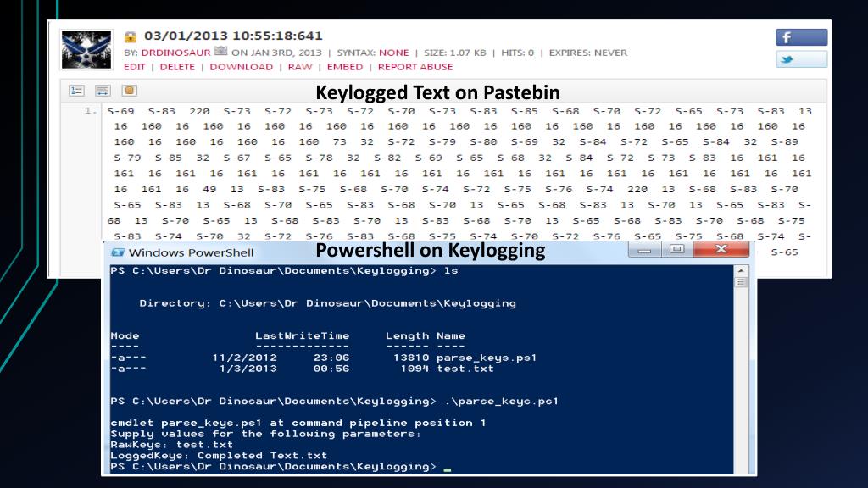Click the 'Windows PowerShell' title text
This screenshot has height=488, width=868.
pos(191,252)
